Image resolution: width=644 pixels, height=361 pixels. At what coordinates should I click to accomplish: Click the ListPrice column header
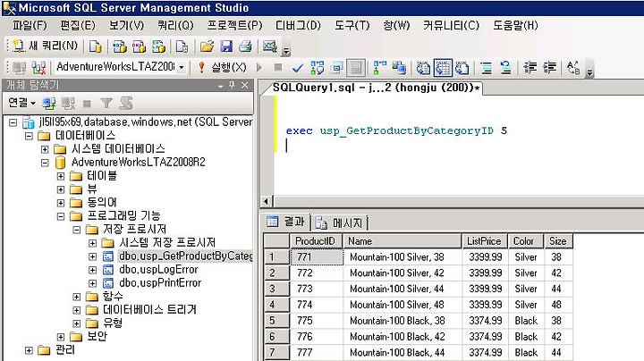click(484, 241)
